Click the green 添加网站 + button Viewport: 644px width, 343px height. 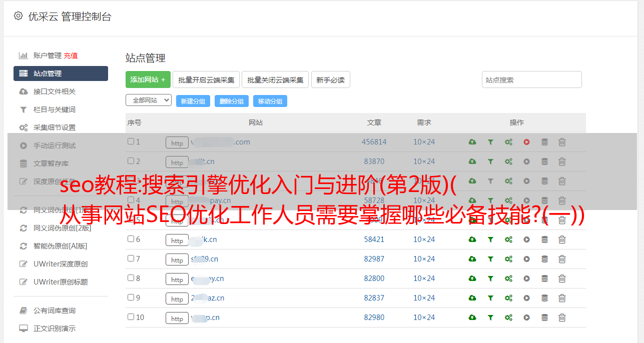tap(148, 79)
